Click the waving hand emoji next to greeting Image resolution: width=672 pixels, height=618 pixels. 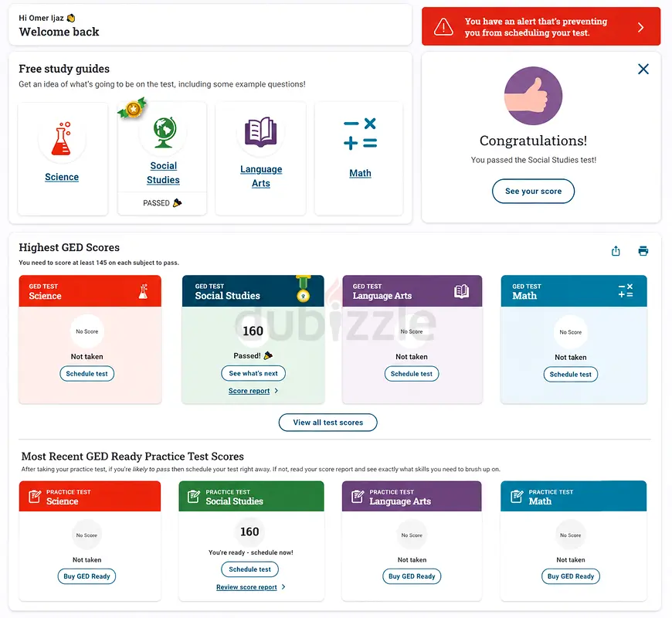click(x=71, y=18)
